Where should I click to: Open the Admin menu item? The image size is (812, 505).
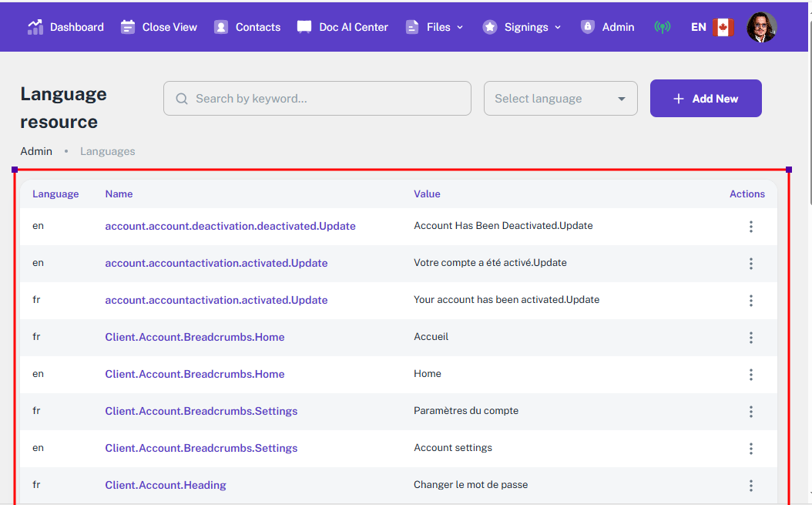tap(617, 27)
